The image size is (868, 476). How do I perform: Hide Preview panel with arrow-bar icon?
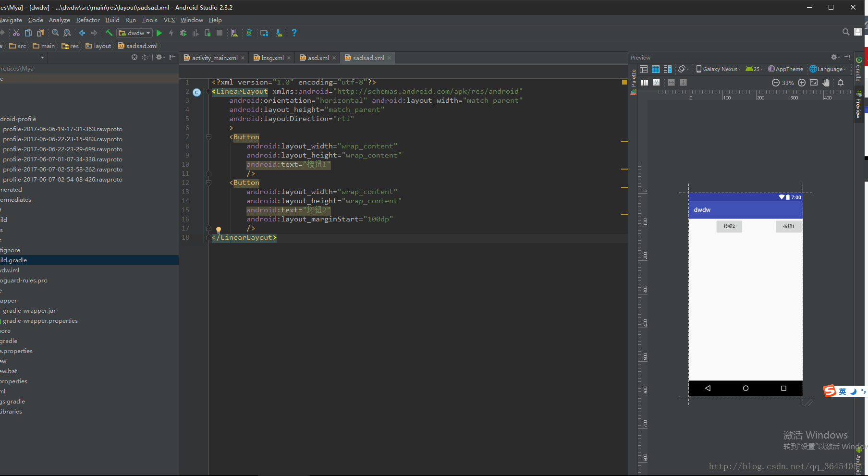pos(847,57)
